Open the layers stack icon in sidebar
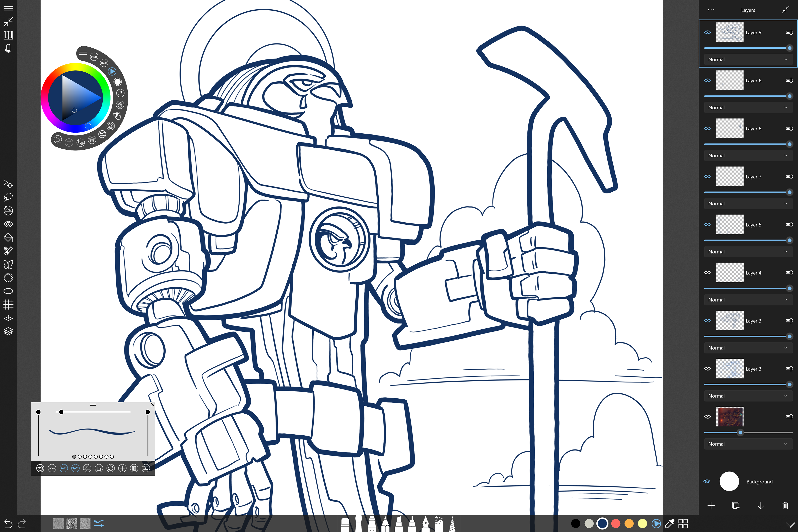The image size is (798, 532). (8, 331)
